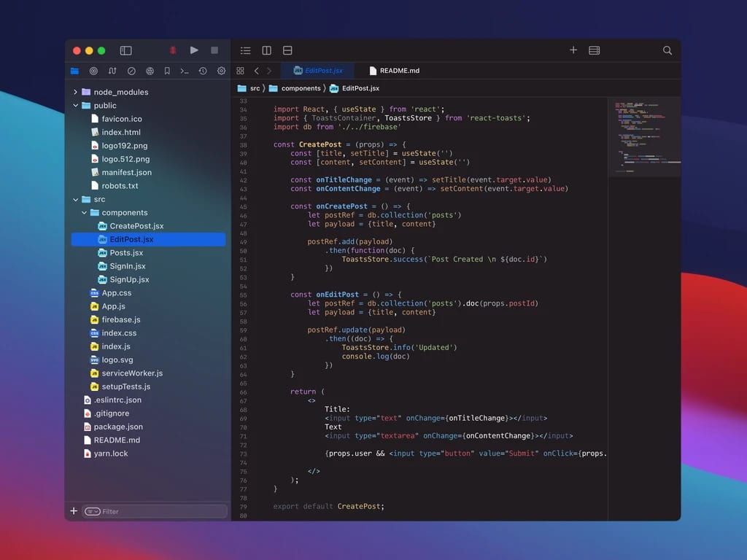Viewport: 747px width, 560px height.
Task: Navigate forward with right chevron
Action: (x=269, y=71)
